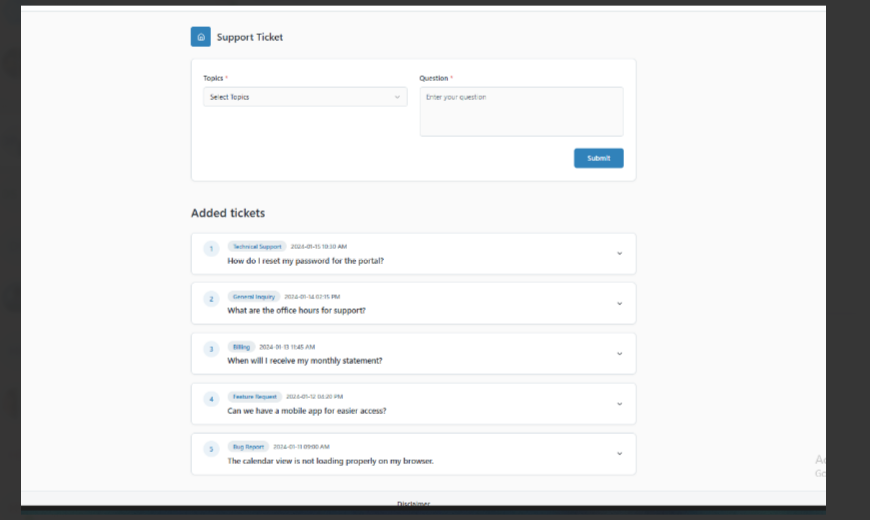
Task: Click ticket number 2 badge
Action: [211, 299]
